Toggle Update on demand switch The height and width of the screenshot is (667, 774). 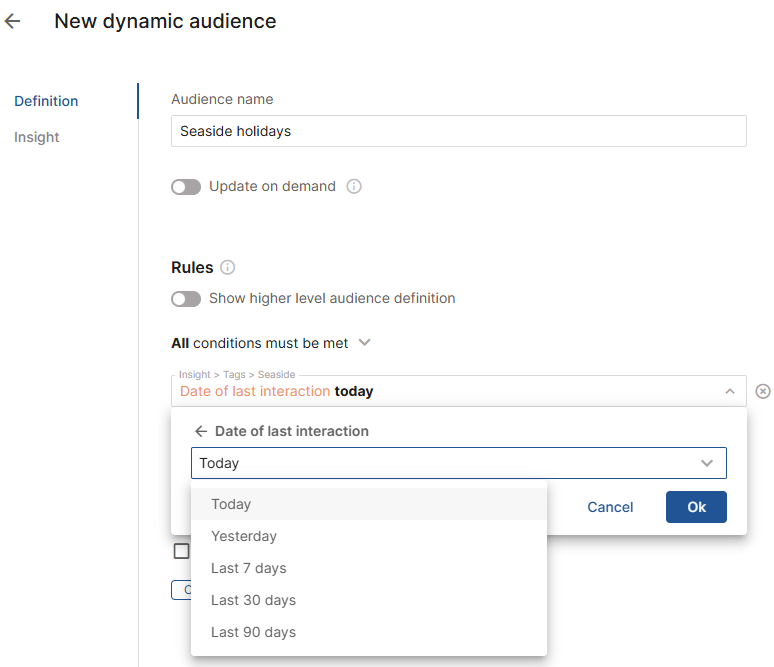click(186, 187)
